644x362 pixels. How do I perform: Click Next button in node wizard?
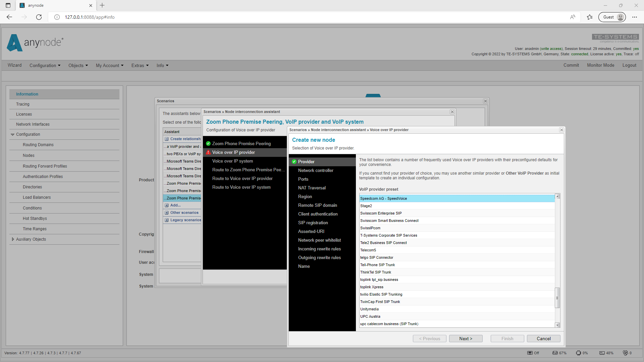[465, 339]
